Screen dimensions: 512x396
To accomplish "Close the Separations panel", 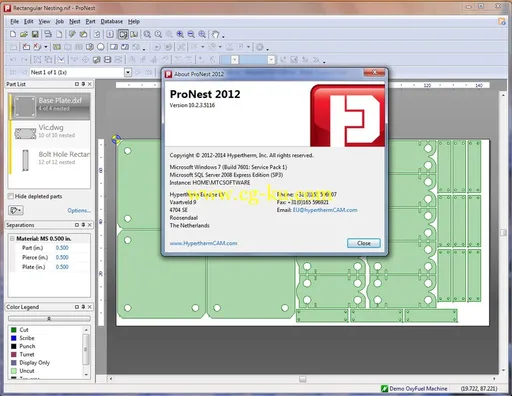I will [x=90, y=225].
